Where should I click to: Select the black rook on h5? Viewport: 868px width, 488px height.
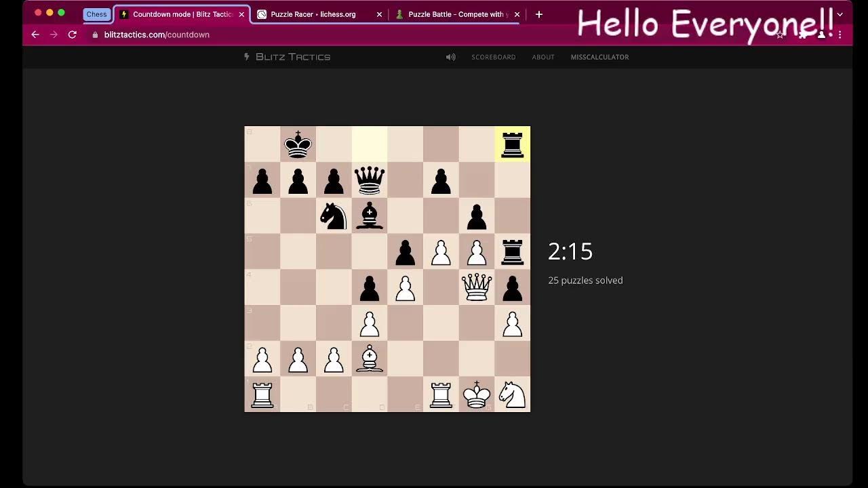512,251
